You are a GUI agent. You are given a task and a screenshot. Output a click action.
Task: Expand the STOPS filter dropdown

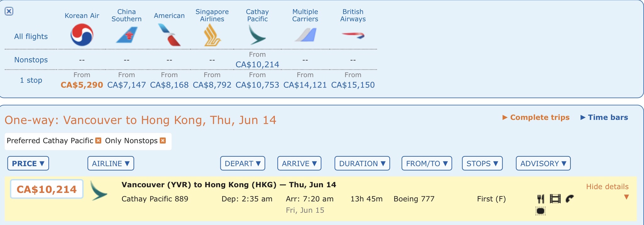click(x=482, y=163)
